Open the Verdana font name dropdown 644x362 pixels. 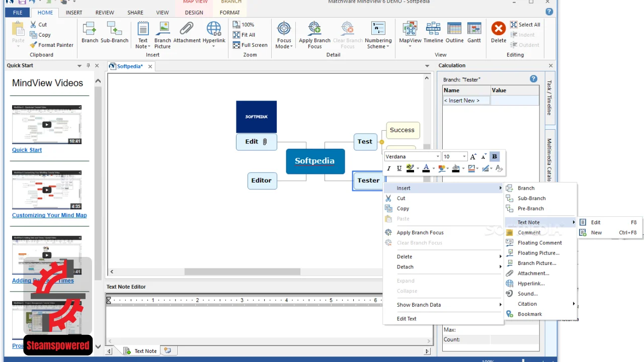(438, 156)
